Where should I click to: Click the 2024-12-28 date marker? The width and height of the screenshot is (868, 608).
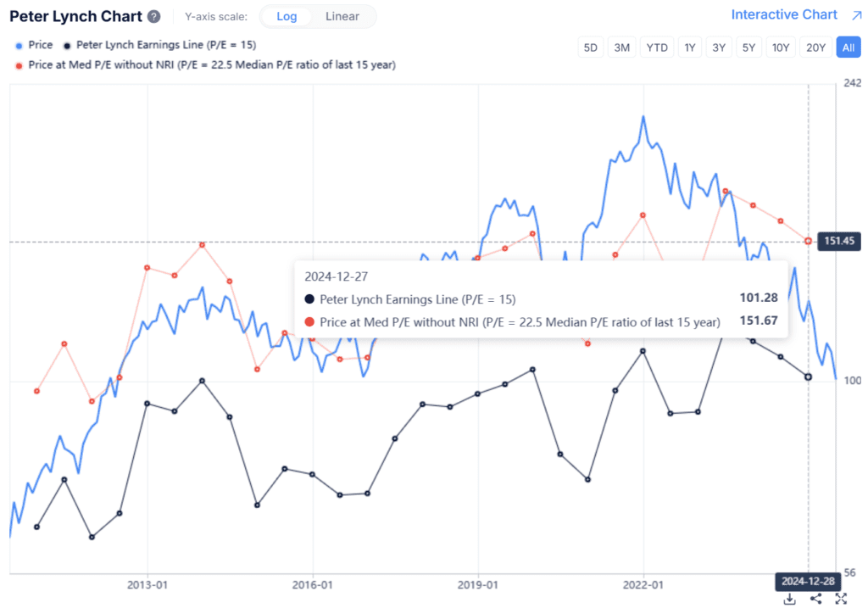[808, 582]
